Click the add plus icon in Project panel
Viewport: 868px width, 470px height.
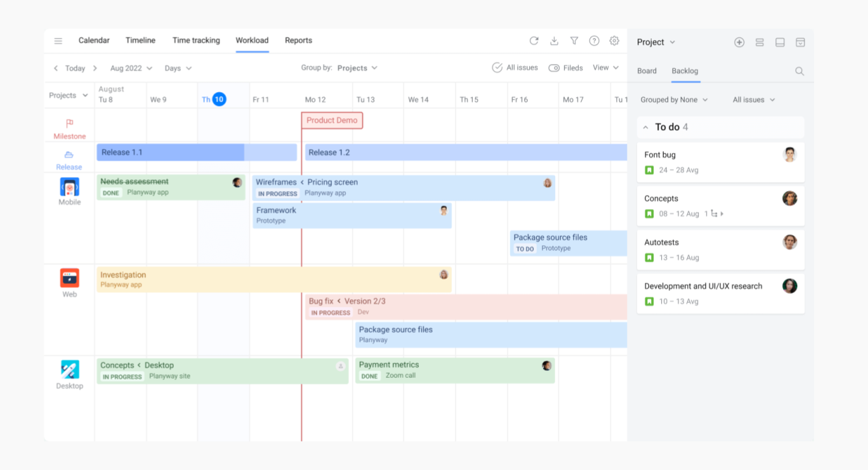click(739, 42)
